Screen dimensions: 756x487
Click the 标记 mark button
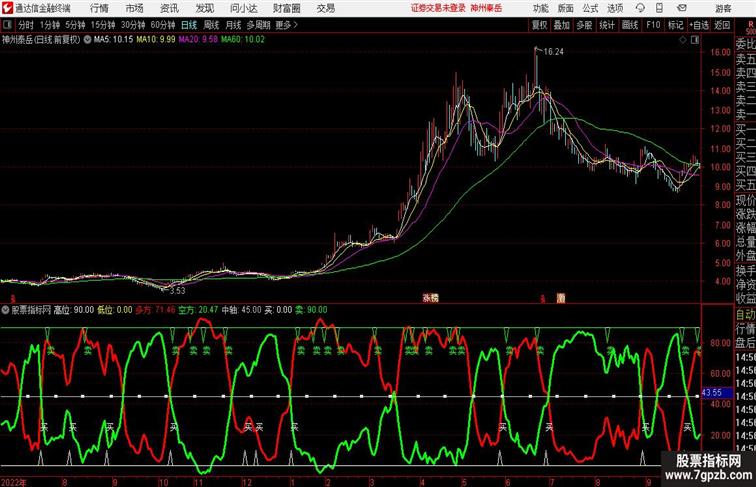click(x=675, y=25)
